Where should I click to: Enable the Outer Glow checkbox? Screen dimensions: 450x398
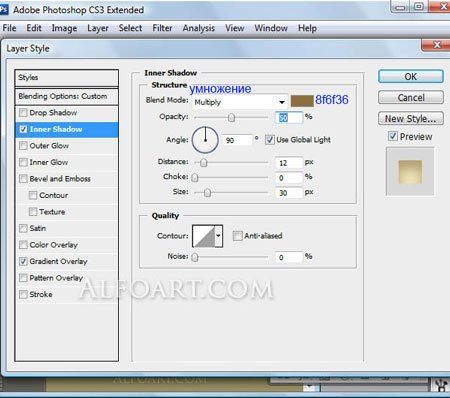(x=23, y=146)
